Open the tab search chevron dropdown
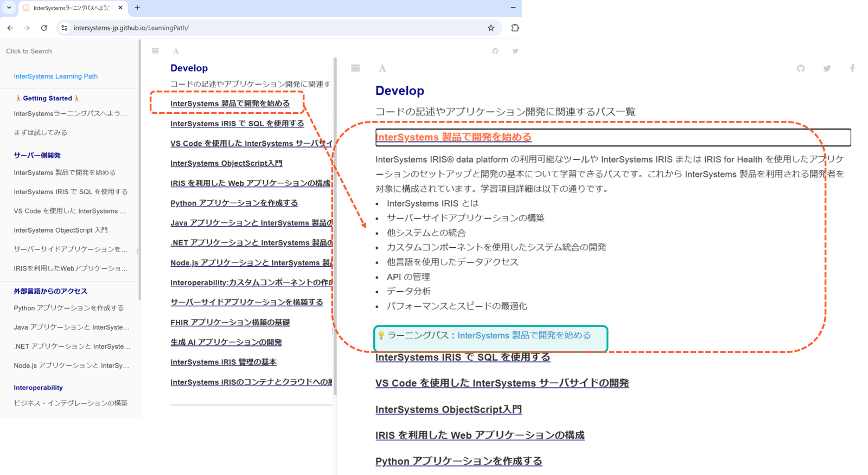The height and width of the screenshot is (475, 868). pos(9,8)
